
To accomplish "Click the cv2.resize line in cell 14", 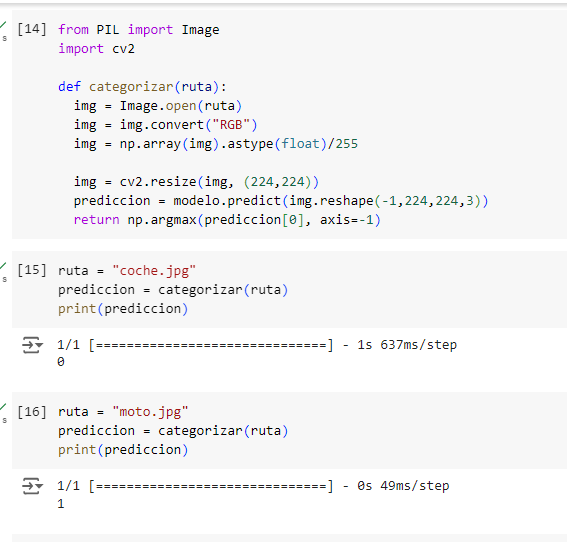I will 196,182.
